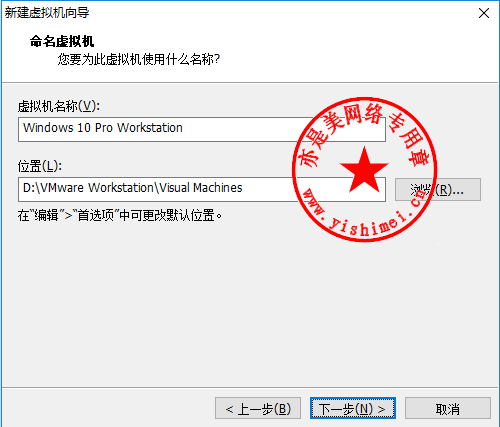Viewport: 500px width, 427px height.
Task: Close the 新建虚拟机向导 dialog
Action: (x=484, y=13)
